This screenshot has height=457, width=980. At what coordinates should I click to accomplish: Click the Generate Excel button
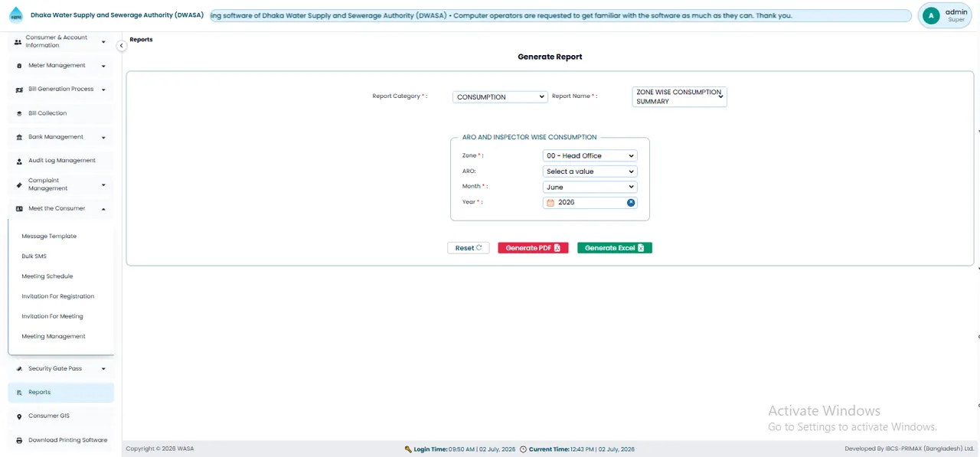pos(615,248)
